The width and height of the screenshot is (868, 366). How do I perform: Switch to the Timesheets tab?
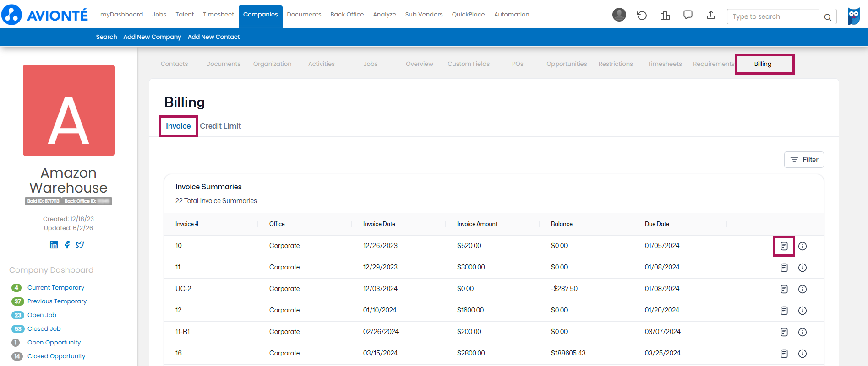[x=665, y=64]
